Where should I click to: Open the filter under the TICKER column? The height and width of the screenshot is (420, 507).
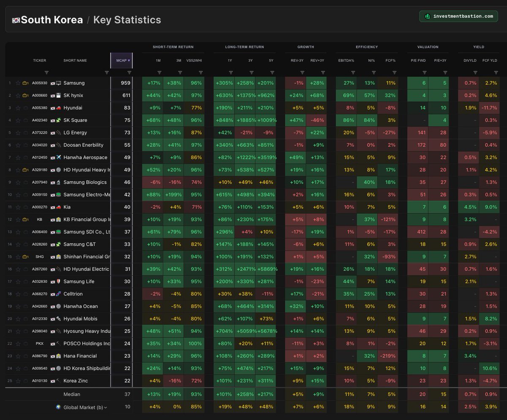pos(46,72)
